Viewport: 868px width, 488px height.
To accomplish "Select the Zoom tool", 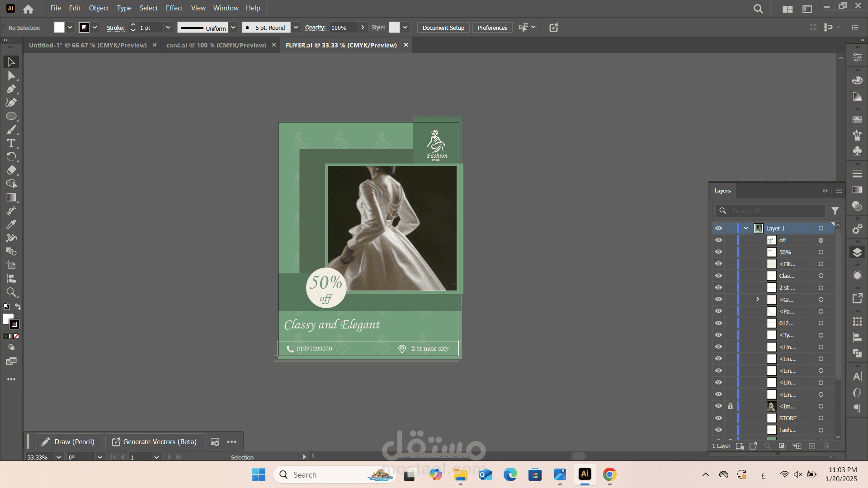I will click(11, 292).
